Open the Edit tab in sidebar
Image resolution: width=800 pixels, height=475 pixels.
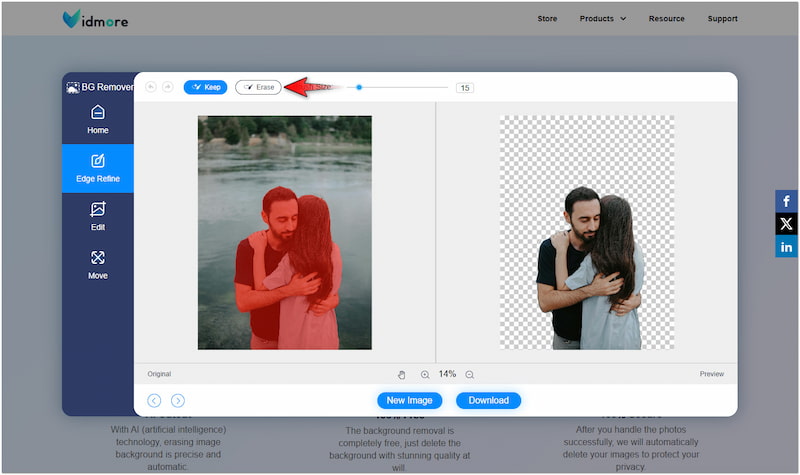pyautogui.click(x=97, y=216)
